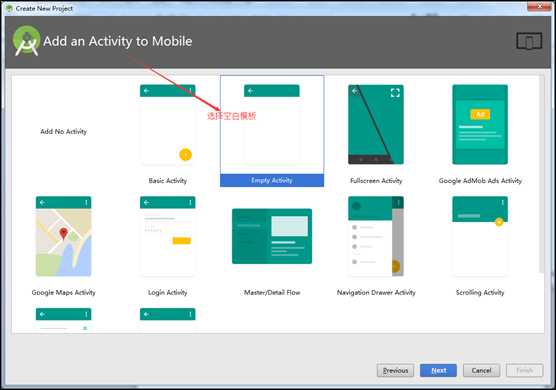Close the Create New Project dialog
The image size is (556, 390).
[x=539, y=6]
